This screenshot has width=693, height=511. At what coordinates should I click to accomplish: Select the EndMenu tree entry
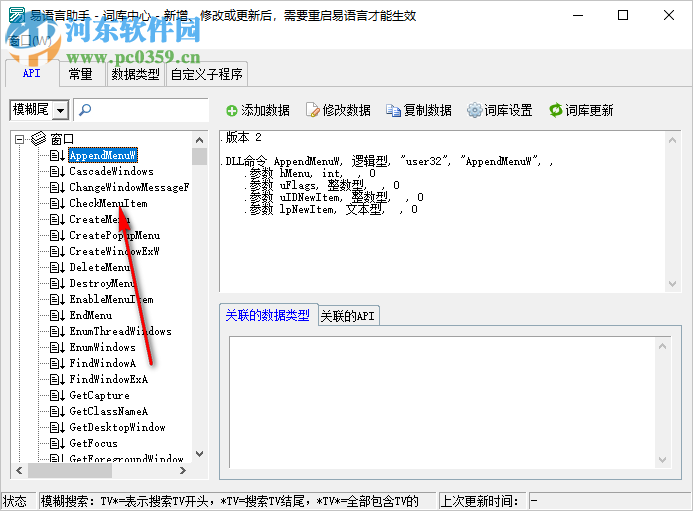pos(91,316)
